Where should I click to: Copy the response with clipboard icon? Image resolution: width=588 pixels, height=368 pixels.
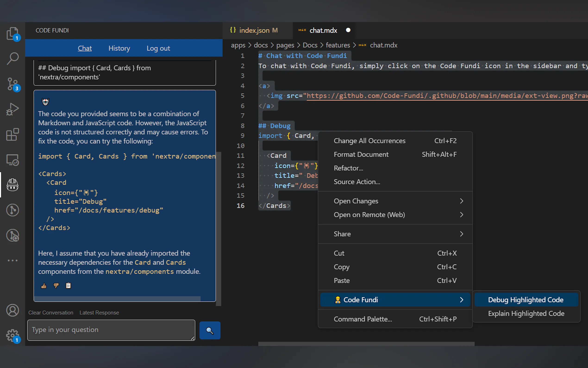68,286
